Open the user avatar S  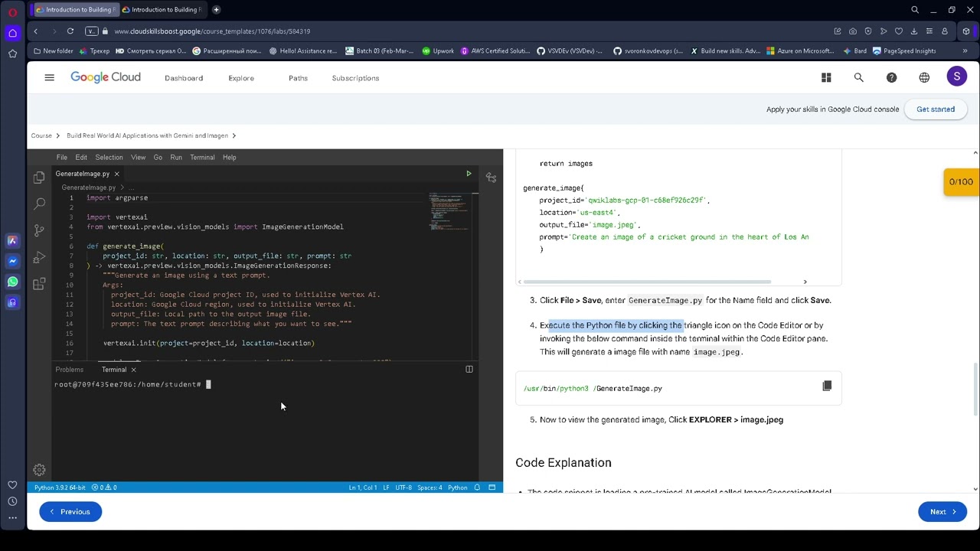coord(956,77)
